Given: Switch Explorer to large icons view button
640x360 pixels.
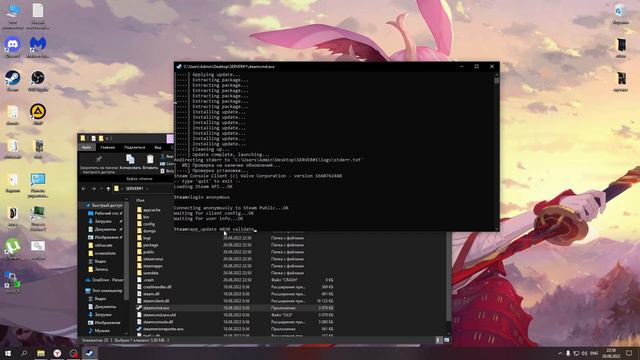Looking at the screenshot, I should click(x=446, y=340).
